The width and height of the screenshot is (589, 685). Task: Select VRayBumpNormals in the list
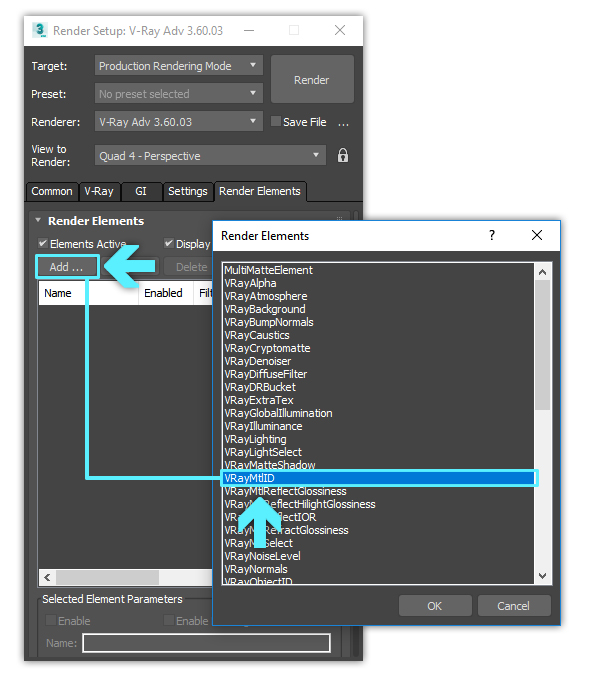click(x=378, y=322)
